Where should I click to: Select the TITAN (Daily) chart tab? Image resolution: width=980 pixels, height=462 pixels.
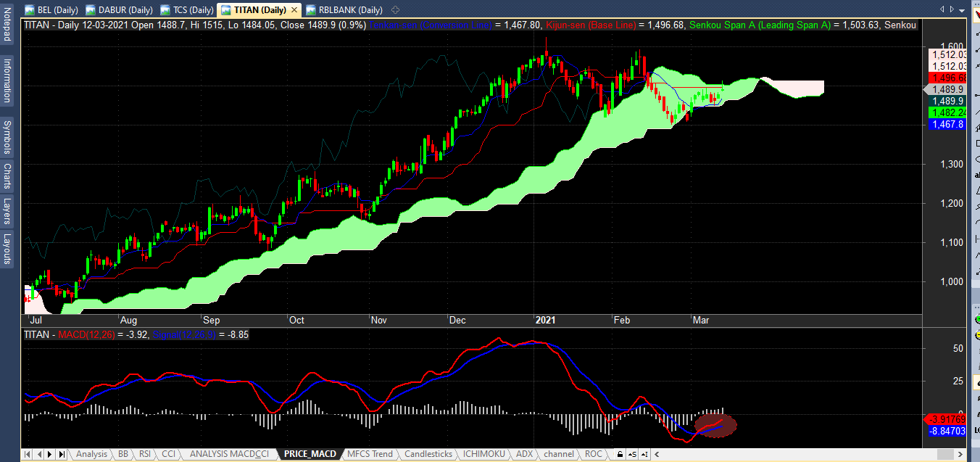click(x=260, y=10)
